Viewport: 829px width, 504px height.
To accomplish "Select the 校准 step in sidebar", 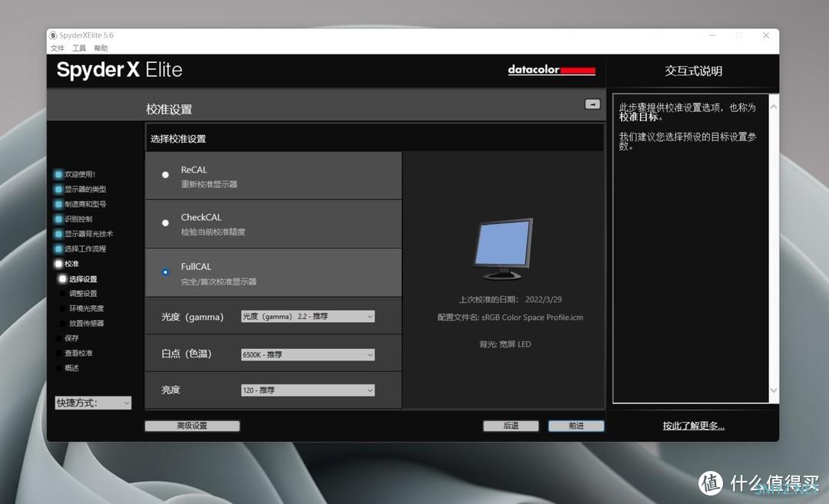I will (x=71, y=264).
